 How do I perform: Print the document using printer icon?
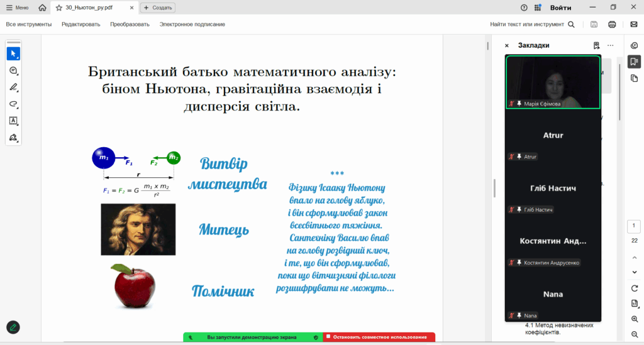(612, 25)
